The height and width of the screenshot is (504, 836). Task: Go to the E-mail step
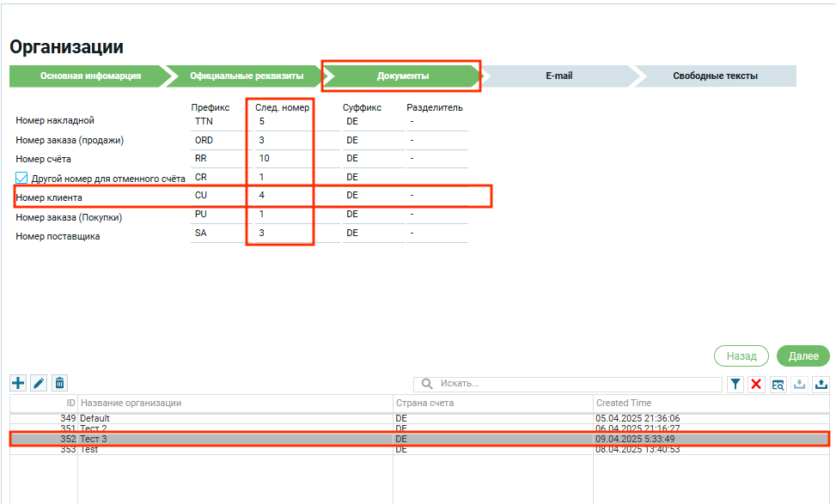coord(558,76)
